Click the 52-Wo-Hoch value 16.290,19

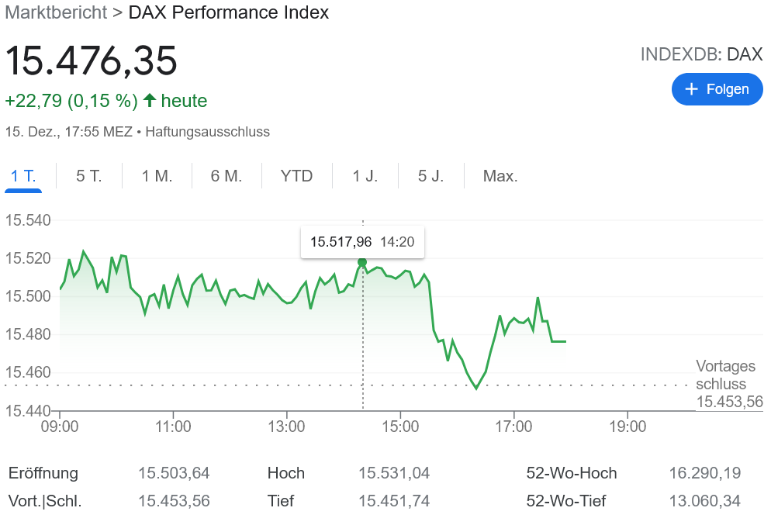(x=704, y=473)
